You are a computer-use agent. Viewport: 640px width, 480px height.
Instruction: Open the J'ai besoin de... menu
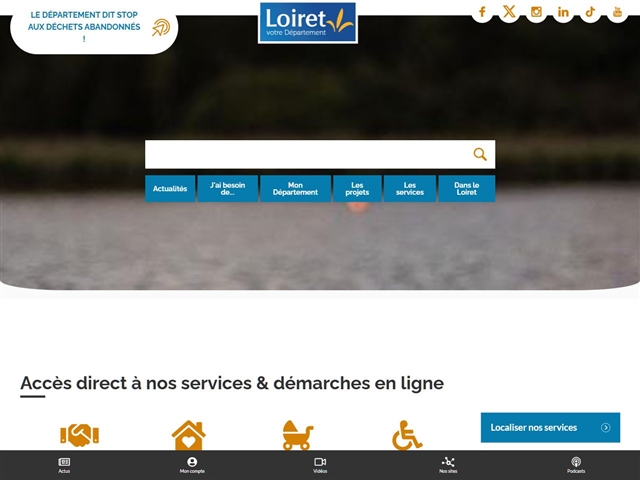[227, 189]
